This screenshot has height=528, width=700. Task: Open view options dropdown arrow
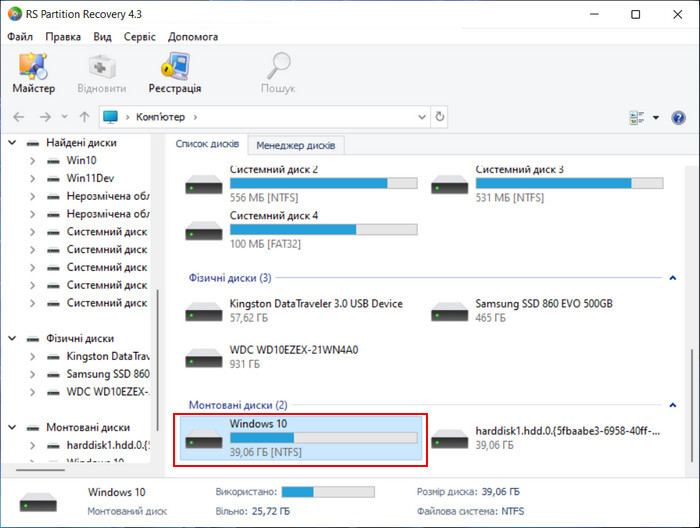coord(656,118)
